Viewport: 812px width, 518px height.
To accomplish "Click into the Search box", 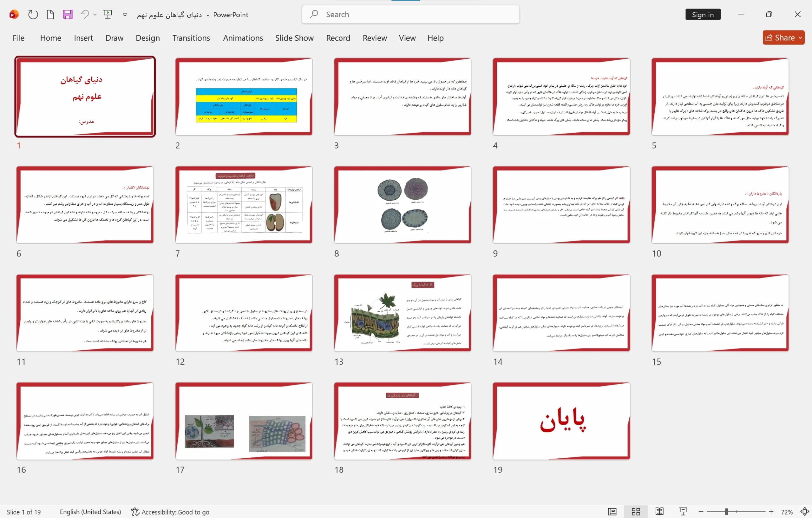I will point(410,15).
